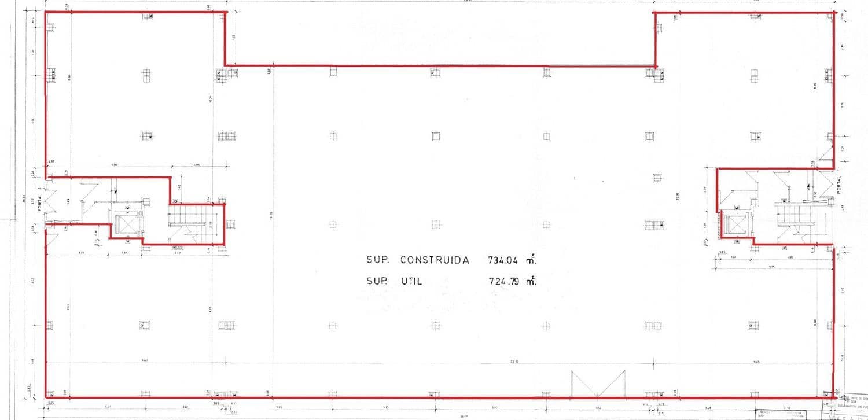Click the recessed red wall at top center

click(x=440, y=66)
